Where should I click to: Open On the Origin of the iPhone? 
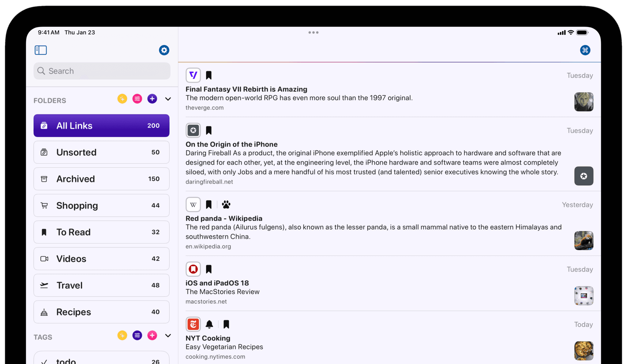[231, 144]
